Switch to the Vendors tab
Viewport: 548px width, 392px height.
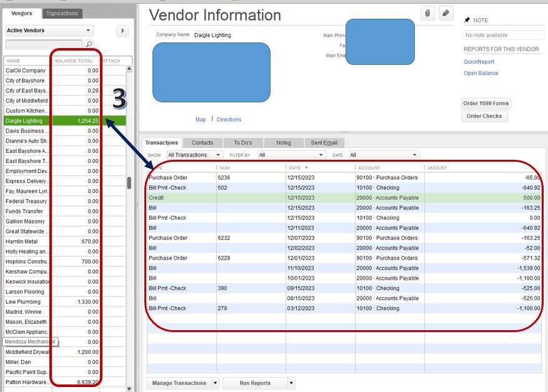22,13
